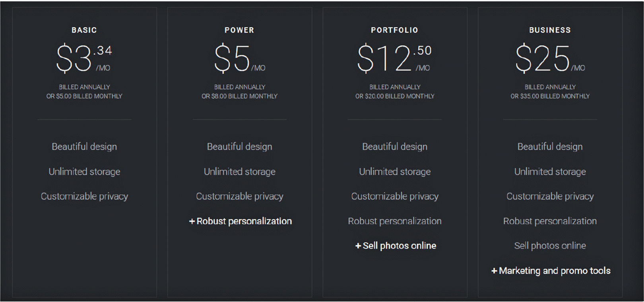Expand Robust personalization on Power plan
644x302 pixels.
(240, 221)
